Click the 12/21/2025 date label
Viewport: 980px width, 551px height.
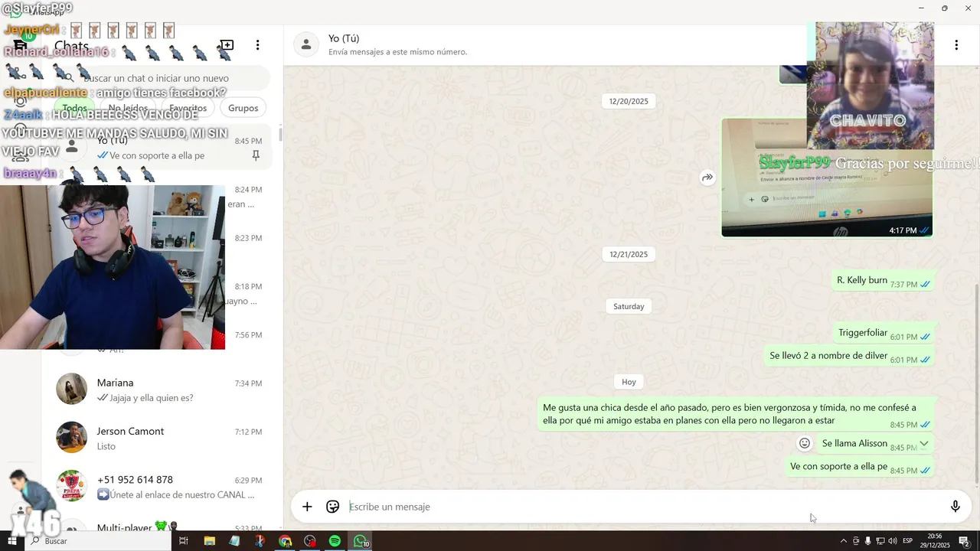click(629, 254)
